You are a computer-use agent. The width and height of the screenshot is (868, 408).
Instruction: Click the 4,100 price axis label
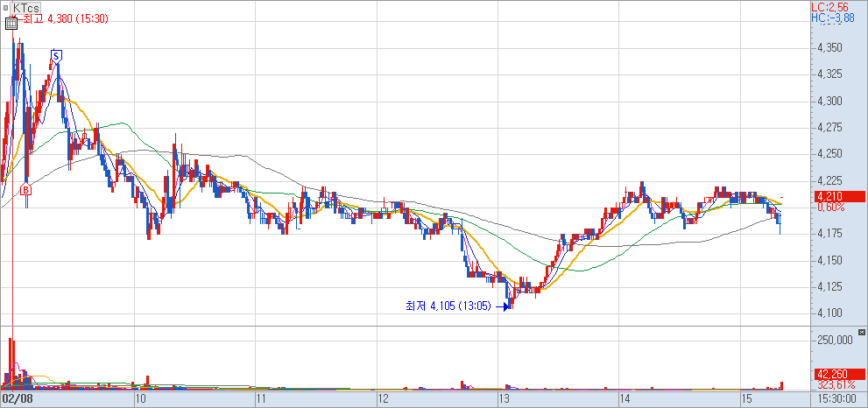click(829, 313)
